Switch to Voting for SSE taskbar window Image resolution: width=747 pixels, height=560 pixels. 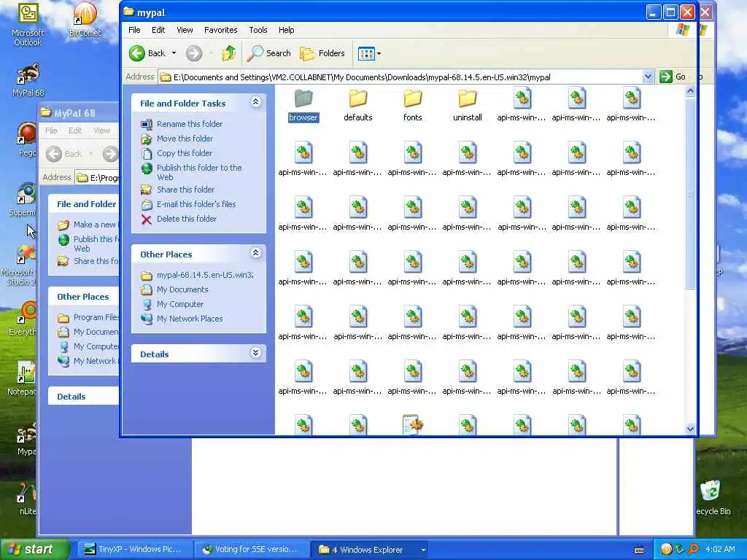251,550
